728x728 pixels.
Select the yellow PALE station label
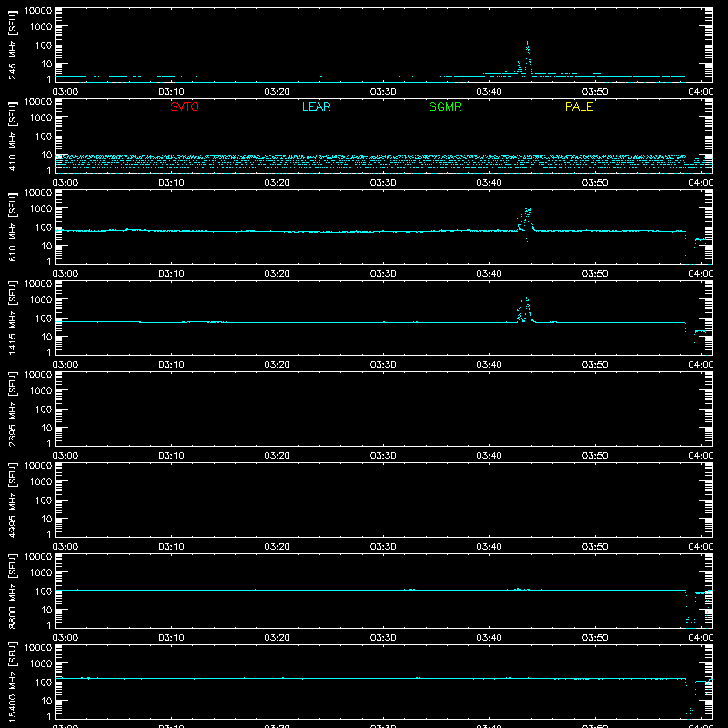tap(579, 106)
